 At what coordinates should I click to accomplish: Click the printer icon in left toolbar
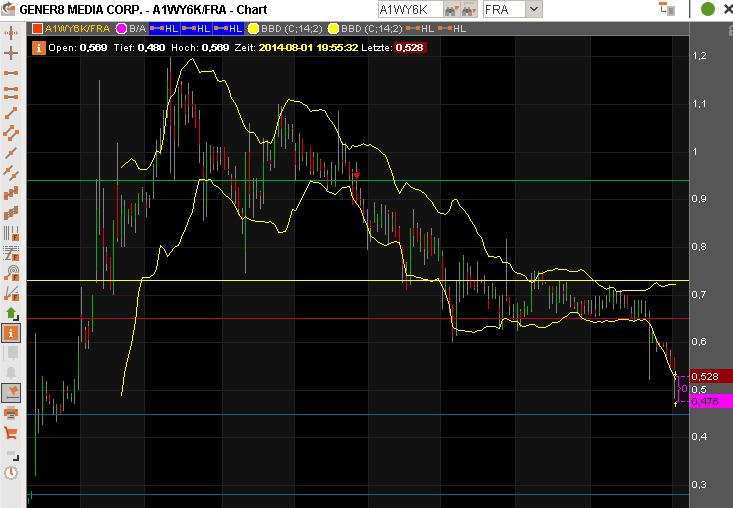[x=12, y=412]
